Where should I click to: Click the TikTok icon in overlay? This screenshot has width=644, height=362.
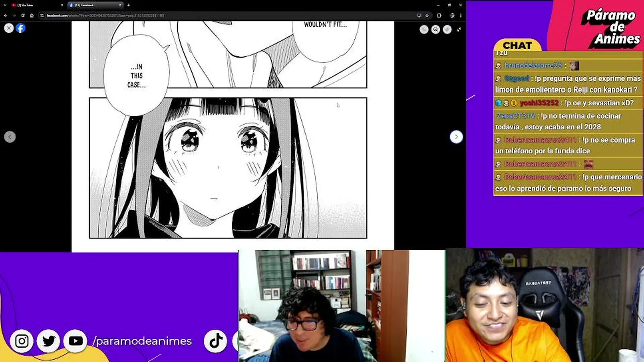216,341
